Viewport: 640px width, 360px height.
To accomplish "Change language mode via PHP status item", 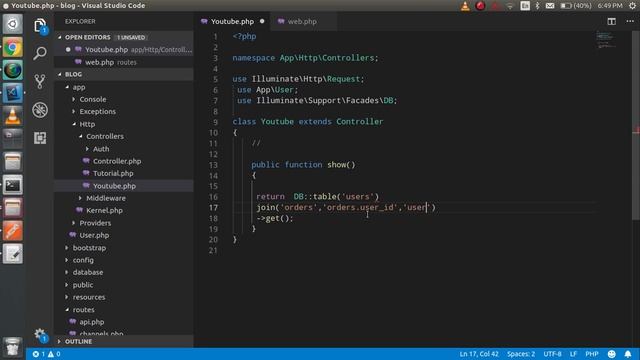I will click(591, 354).
